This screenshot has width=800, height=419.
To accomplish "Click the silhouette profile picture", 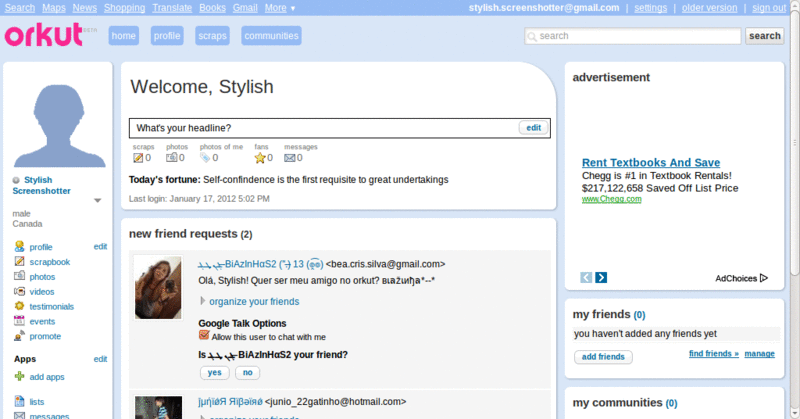I will (x=59, y=126).
